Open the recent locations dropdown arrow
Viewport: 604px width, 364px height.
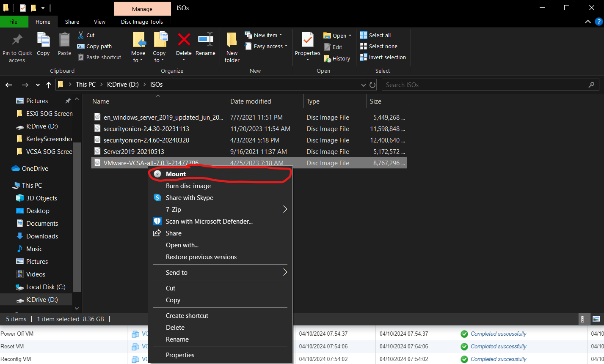(x=38, y=85)
